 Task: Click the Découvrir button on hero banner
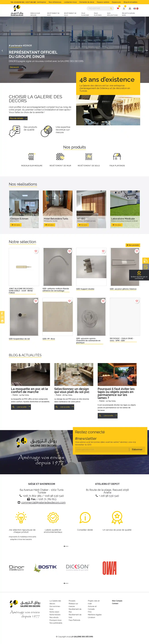[16, 67]
